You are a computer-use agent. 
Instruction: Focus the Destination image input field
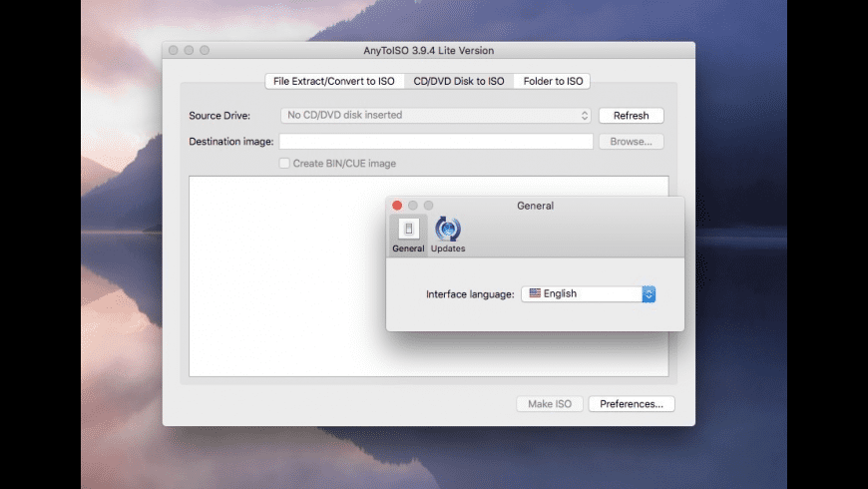[x=436, y=142]
